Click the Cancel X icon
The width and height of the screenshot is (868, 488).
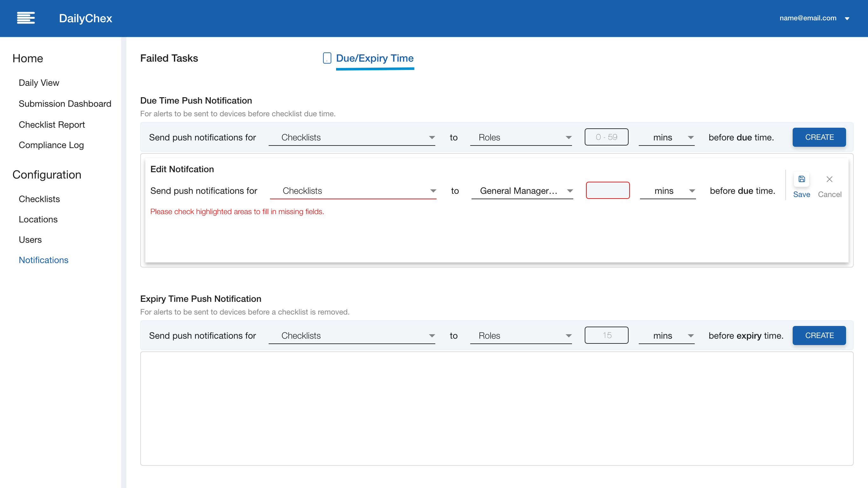coord(829,179)
